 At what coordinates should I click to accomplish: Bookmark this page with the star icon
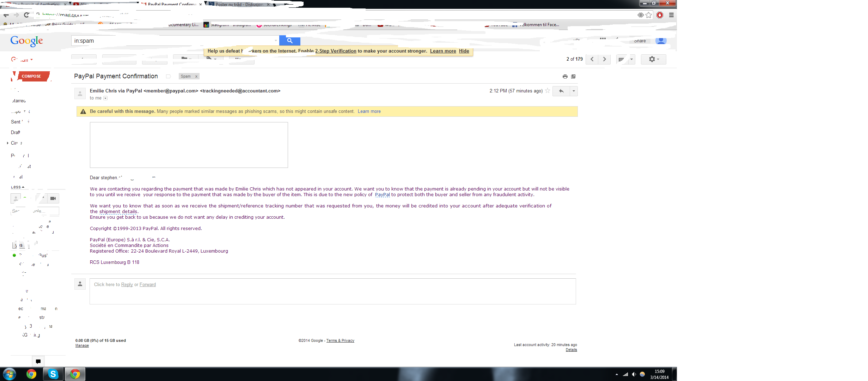pos(649,15)
